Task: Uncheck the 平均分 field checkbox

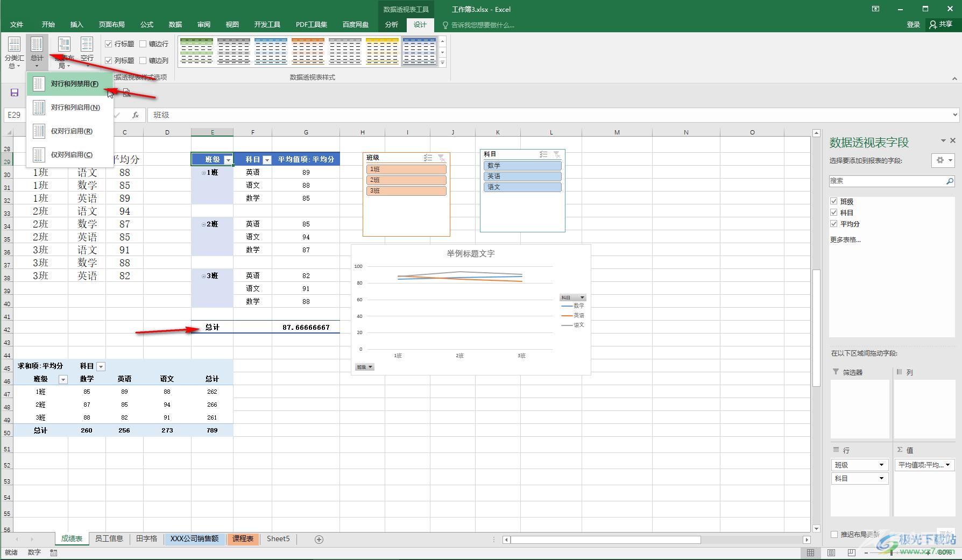Action: (834, 224)
